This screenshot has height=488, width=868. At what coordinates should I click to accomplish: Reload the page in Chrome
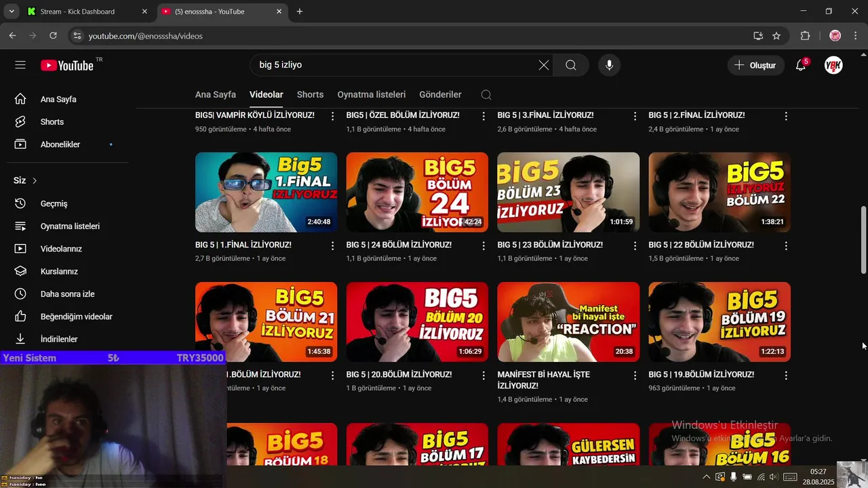pyautogui.click(x=54, y=36)
